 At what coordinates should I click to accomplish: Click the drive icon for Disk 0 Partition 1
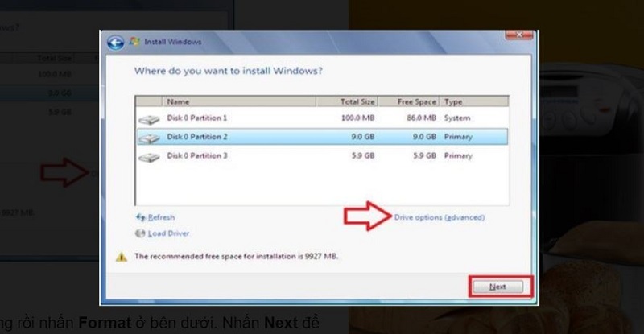[149, 120]
